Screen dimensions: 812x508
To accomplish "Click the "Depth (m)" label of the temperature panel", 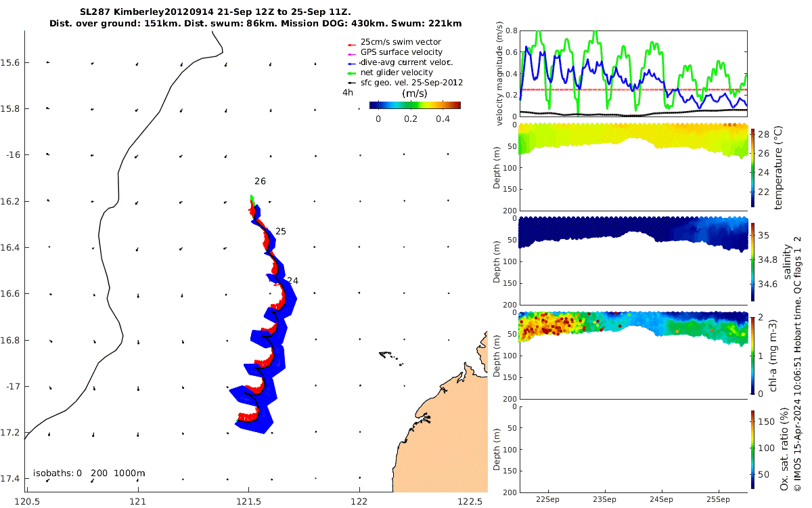I will click(x=497, y=168).
